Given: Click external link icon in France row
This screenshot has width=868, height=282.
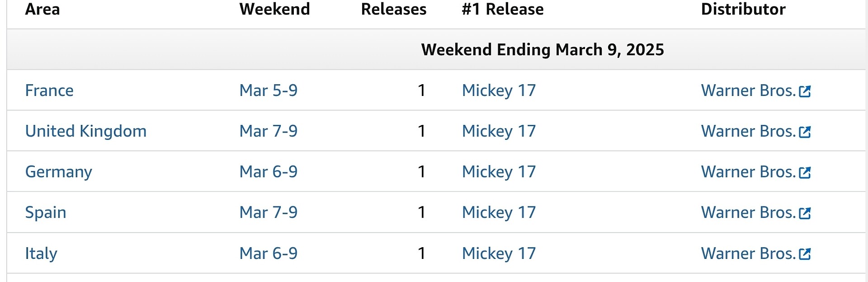Looking at the screenshot, I should click(805, 91).
